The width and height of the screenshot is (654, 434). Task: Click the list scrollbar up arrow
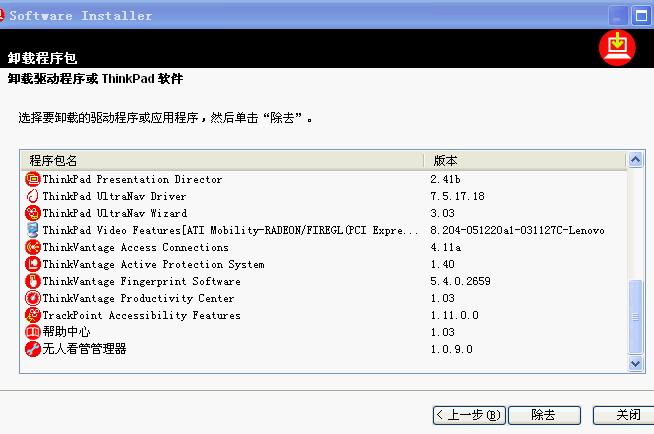[635, 160]
